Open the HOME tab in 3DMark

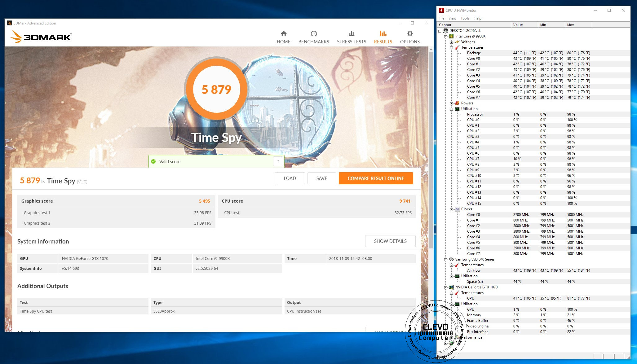click(x=283, y=37)
